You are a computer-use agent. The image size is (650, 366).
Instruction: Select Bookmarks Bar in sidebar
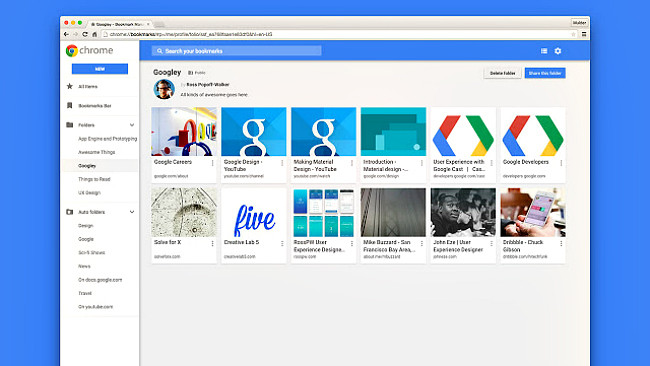point(95,106)
